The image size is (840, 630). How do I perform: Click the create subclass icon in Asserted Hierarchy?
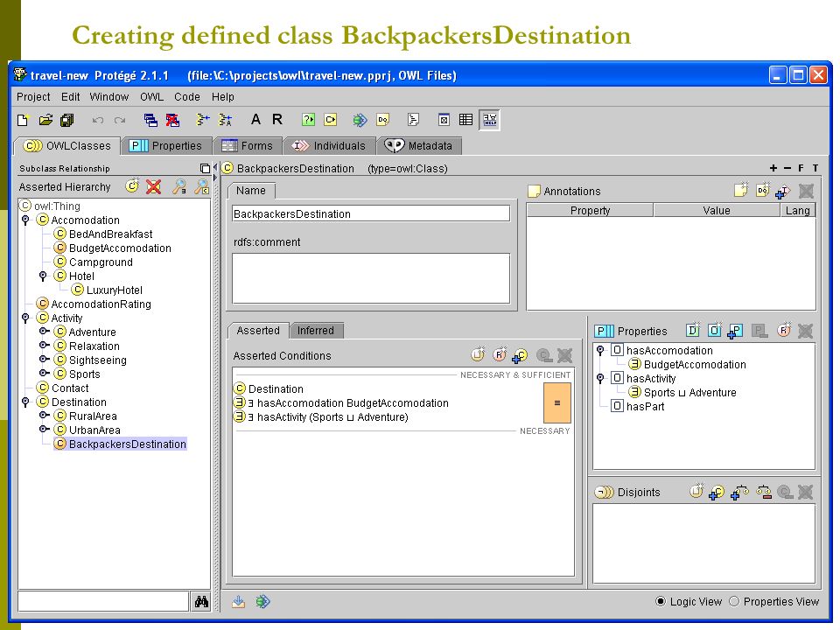(x=132, y=185)
